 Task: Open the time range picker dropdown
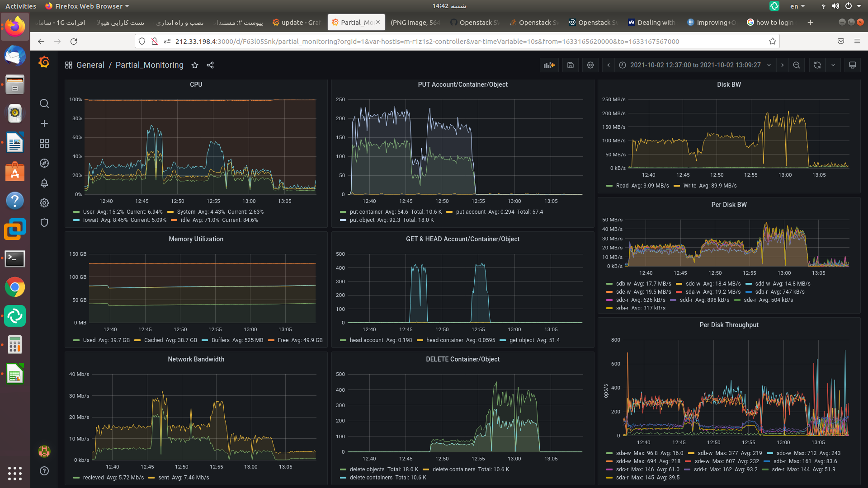tap(695, 65)
